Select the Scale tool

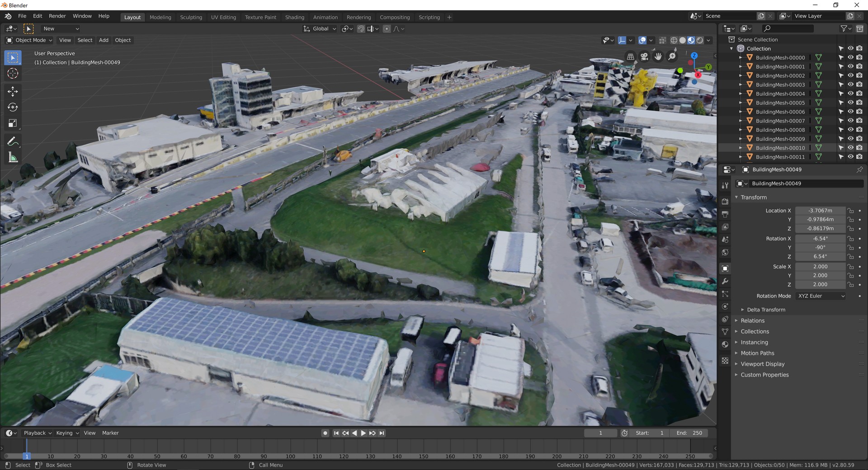click(13, 123)
